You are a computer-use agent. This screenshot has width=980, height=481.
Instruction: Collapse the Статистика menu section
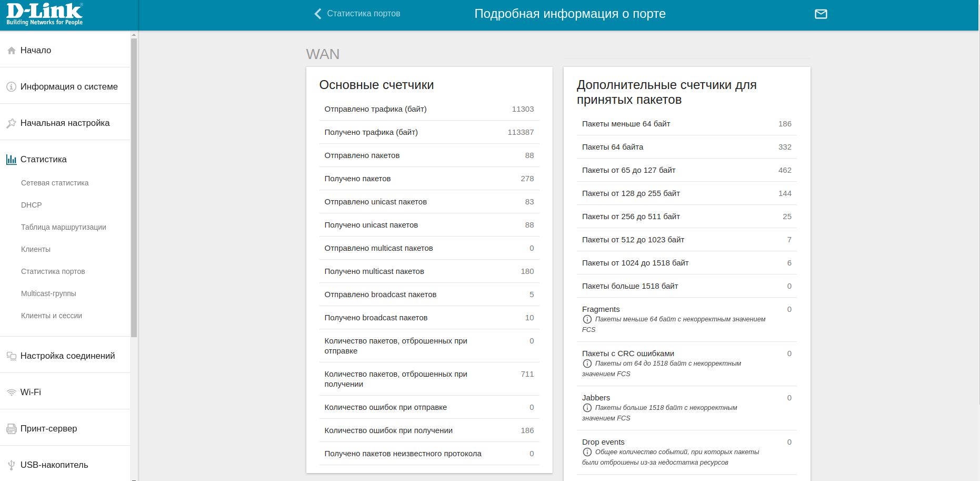coord(44,160)
